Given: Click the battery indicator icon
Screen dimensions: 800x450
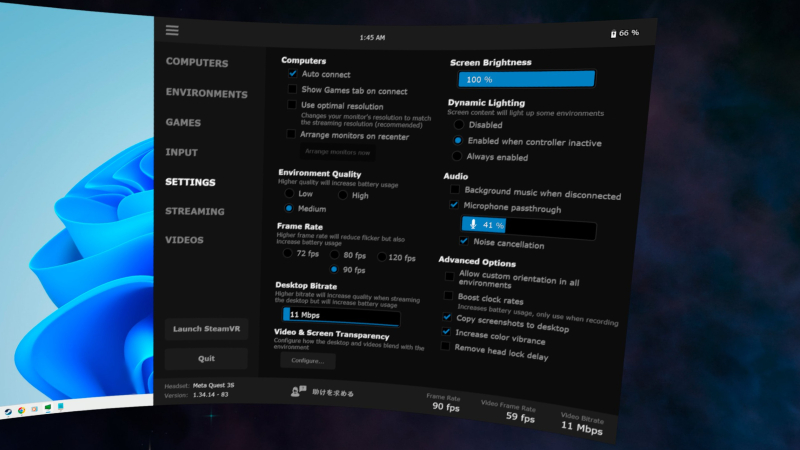Looking at the screenshot, I should [614, 33].
